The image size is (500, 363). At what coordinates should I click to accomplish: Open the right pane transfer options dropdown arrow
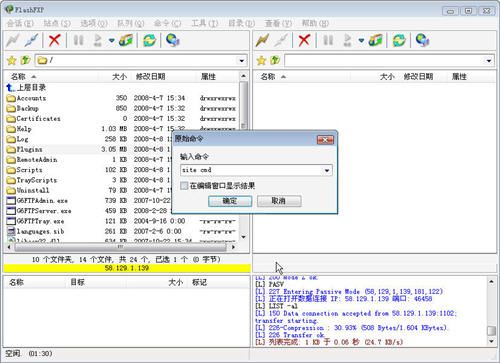tap(361, 41)
